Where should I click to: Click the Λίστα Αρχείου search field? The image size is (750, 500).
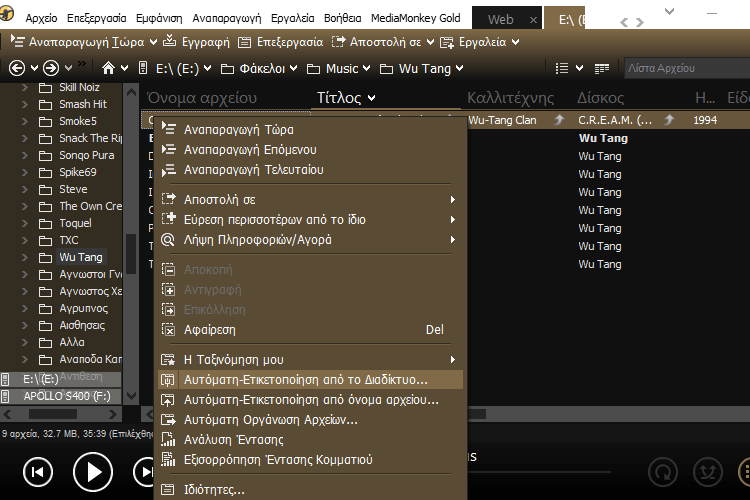tap(687, 68)
